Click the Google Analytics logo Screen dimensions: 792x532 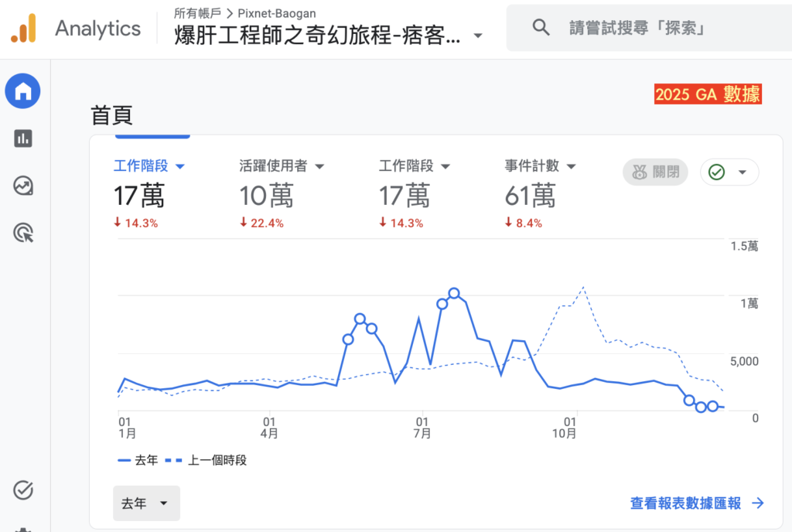tap(24, 29)
